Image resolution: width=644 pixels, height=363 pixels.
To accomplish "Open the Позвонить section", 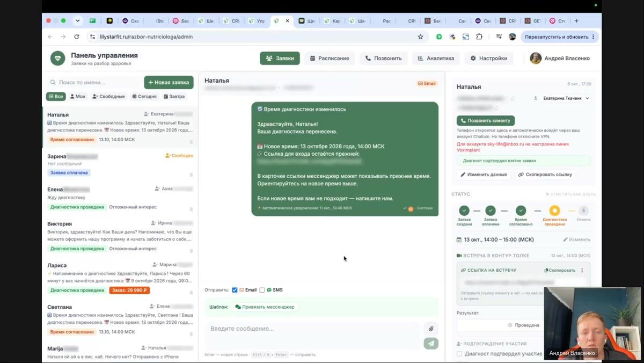I will [383, 58].
